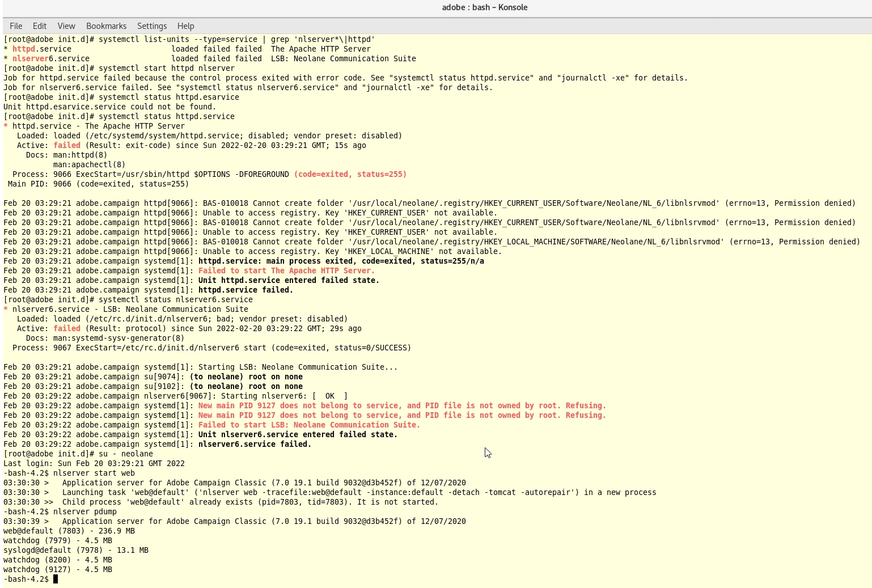Click 'Unit httpd.esarvice.service could not be found.'
Screen dimensions: 872x588
click(110, 107)
